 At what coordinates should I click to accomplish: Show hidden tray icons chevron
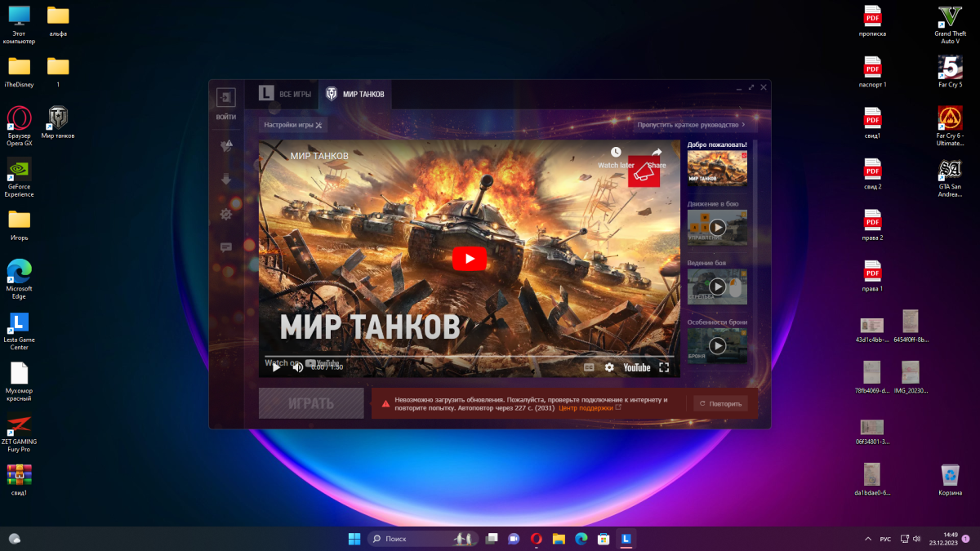pyautogui.click(x=867, y=539)
